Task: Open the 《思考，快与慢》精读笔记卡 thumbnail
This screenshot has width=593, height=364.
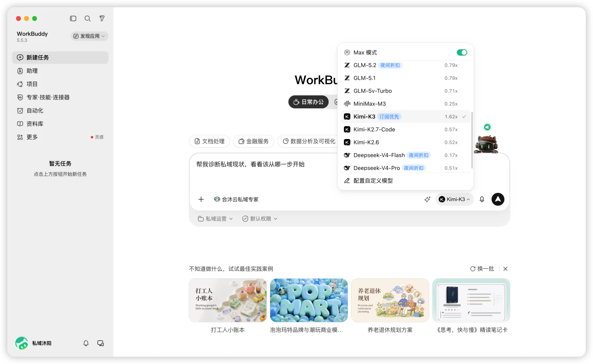Action: pyautogui.click(x=471, y=300)
